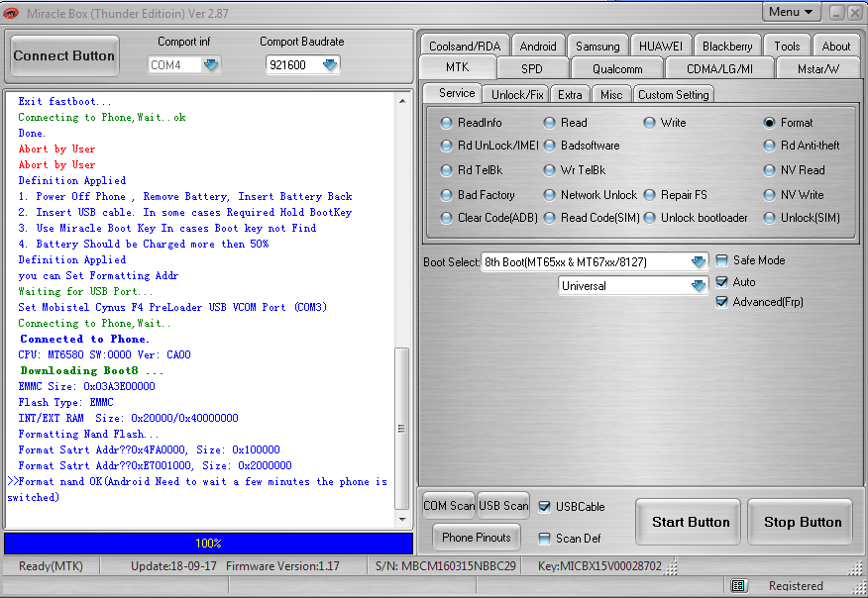Screen dimensions: 868x598
Task: Switch to the CDMA/LG/MI tab
Action: pos(719,69)
